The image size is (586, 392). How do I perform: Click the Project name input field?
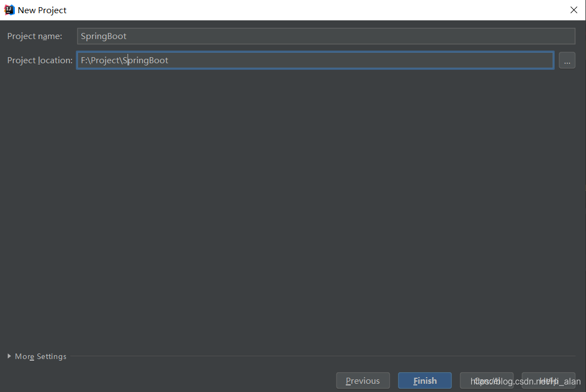pos(326,36)
